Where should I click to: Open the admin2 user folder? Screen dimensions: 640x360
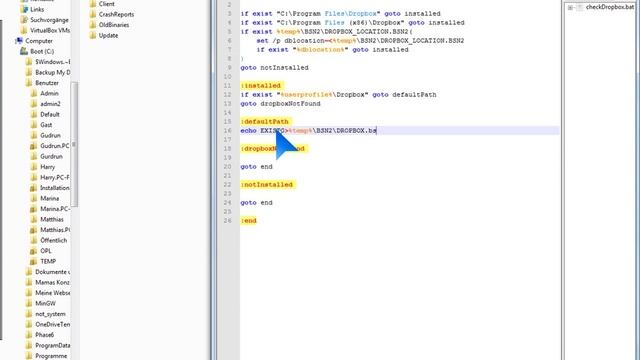50,104
